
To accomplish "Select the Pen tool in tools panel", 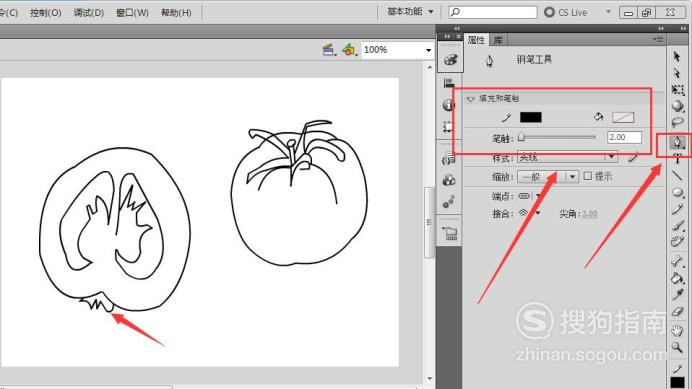I will click(677, 143).
